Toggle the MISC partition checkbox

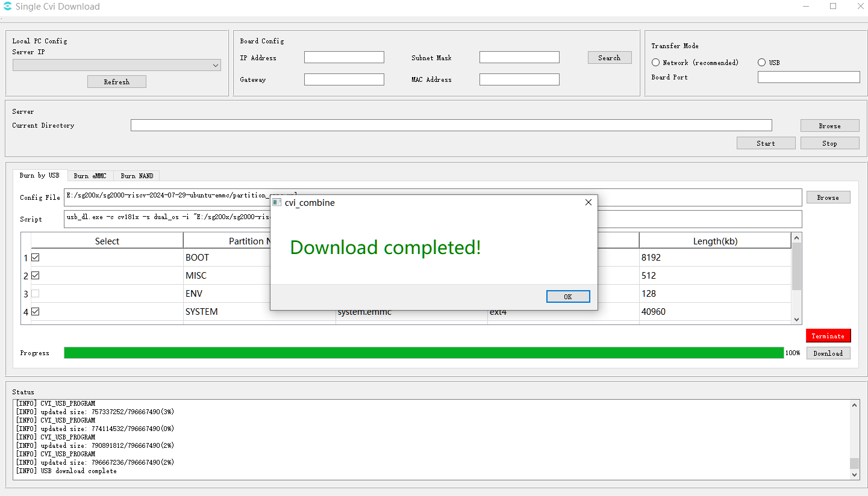36,276
